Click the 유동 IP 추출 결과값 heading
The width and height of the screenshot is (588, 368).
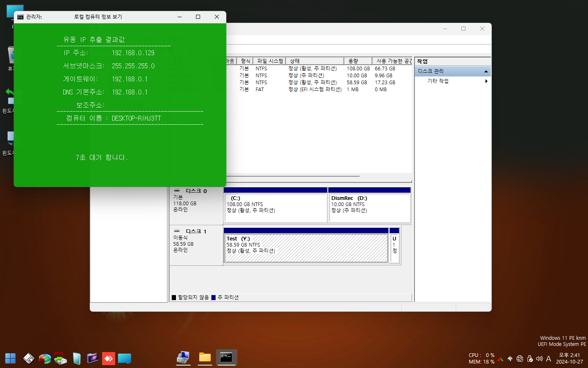[x=94, y=40]
